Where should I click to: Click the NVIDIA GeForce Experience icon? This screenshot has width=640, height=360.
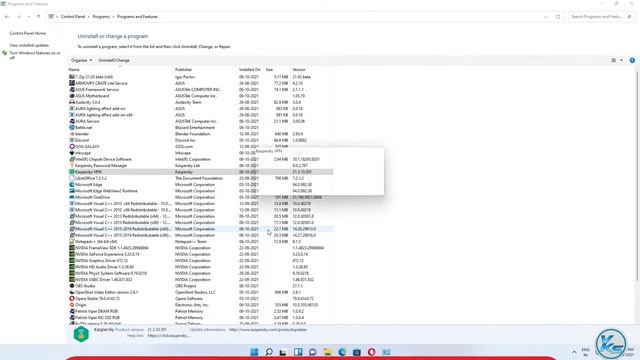(72, 254)
